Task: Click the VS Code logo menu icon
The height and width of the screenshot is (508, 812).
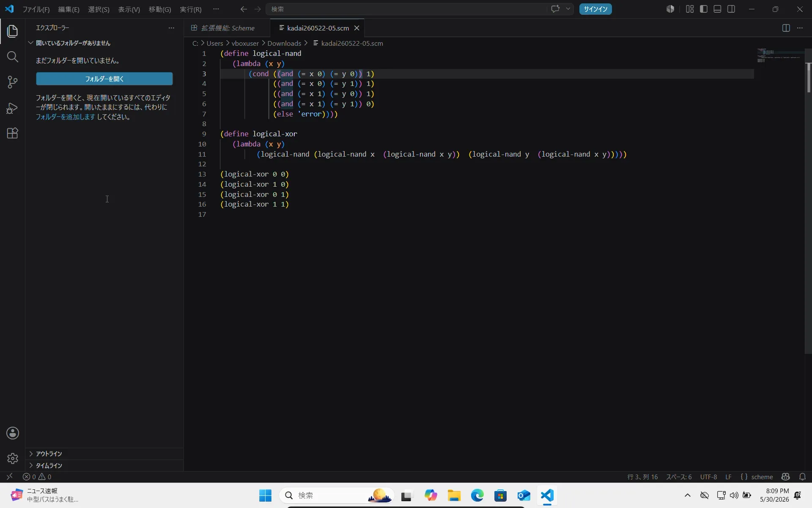Action: click(x=9, y=9)
